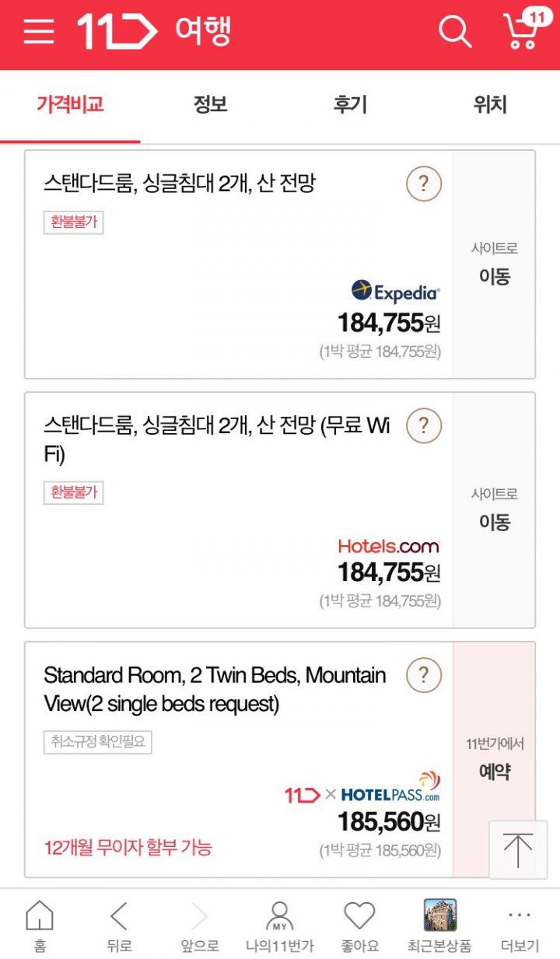The width and height of the screenshot is (560, 959).
Task: Go to Hotels.com site via 이동
Action: coord(494,510)
